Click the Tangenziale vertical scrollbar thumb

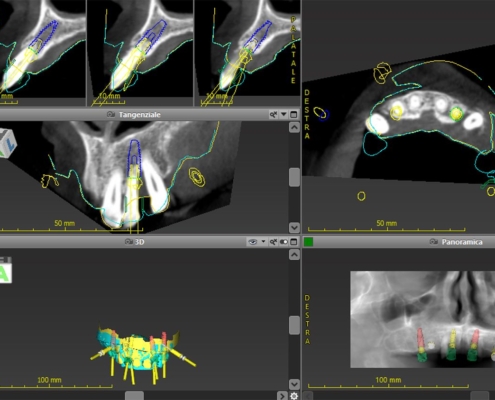pyautogui.click(x=294, y=177)
